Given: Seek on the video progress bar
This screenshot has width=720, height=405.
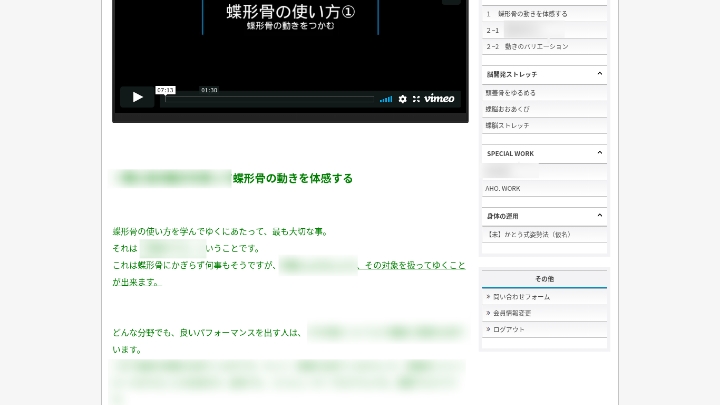Looking at the screenshot, I should [x=270, y=99].
